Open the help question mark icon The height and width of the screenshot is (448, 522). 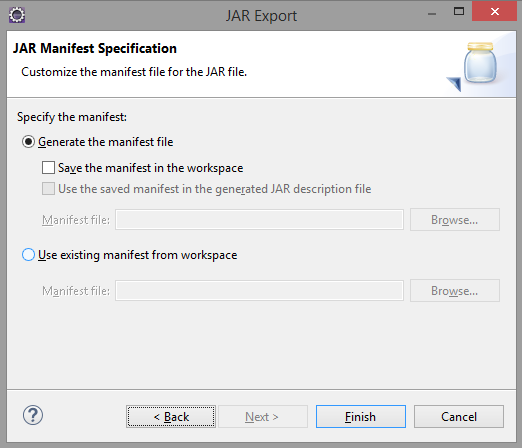(33, 415)
